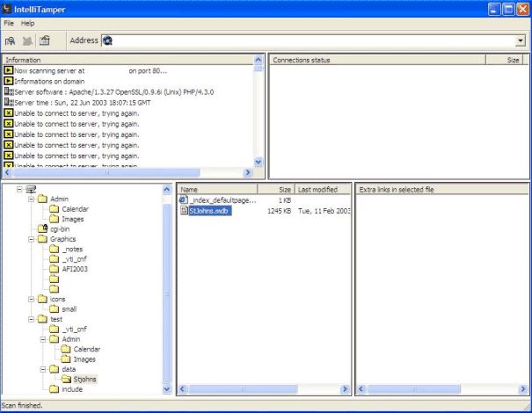Click the 'Tue, 11 Feb 2003' date cell
Image resolution: width=532 pixels, height=413 pixels.
(324, 211)
